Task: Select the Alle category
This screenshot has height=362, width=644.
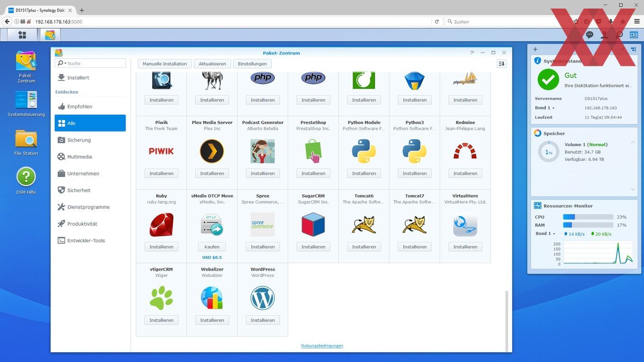Action: 90,123
